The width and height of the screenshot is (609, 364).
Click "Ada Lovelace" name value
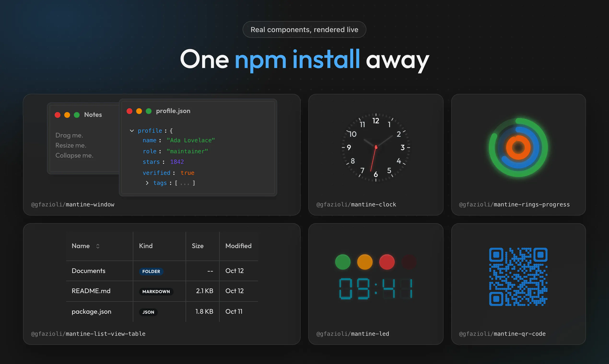[x=191, y=140]
